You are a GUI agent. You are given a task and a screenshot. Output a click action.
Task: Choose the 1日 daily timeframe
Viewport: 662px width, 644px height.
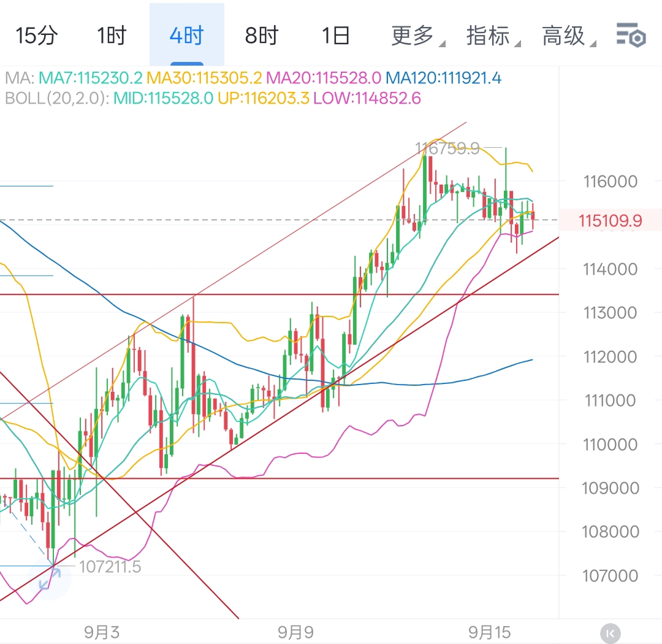click(336, 36)
